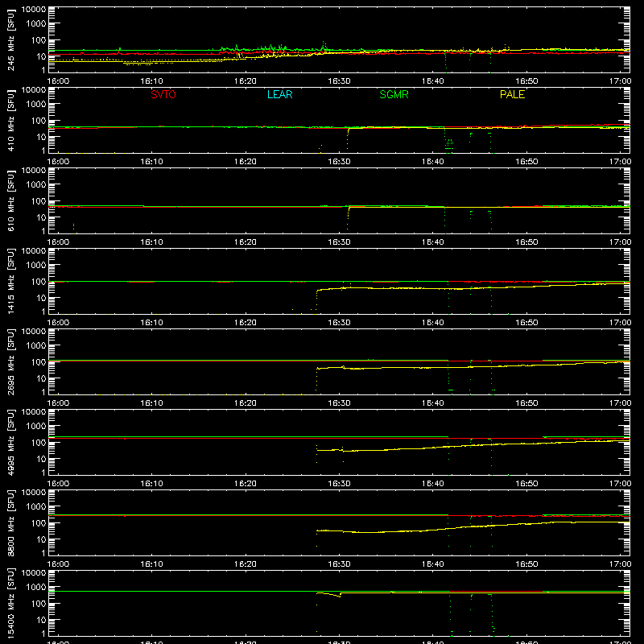Click the 1000 y-axis value in 4995 MHz panel
Viewport: 644px width, 644px height.
pos(36,426)
